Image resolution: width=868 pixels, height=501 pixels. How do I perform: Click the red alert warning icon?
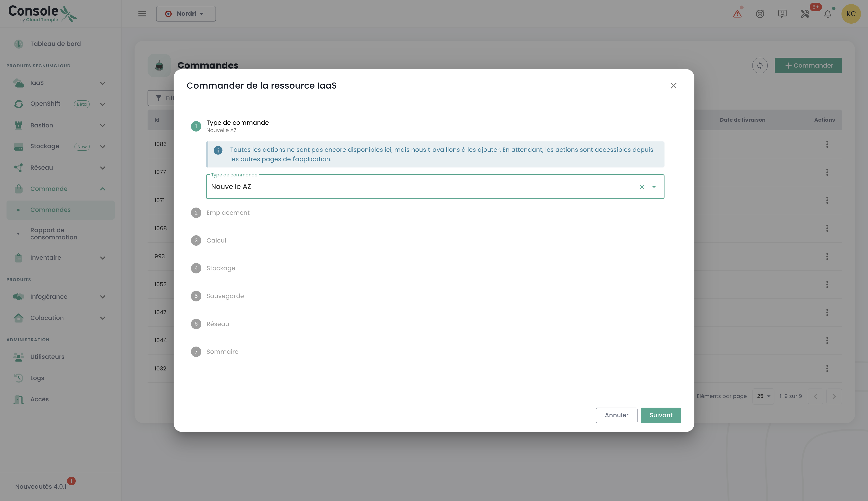pos(737,14)
